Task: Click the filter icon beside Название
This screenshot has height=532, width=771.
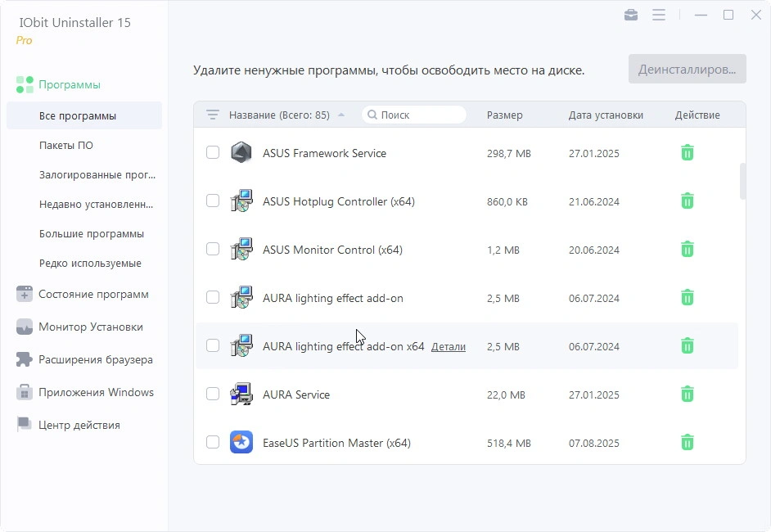Action: tap(213, 115)
